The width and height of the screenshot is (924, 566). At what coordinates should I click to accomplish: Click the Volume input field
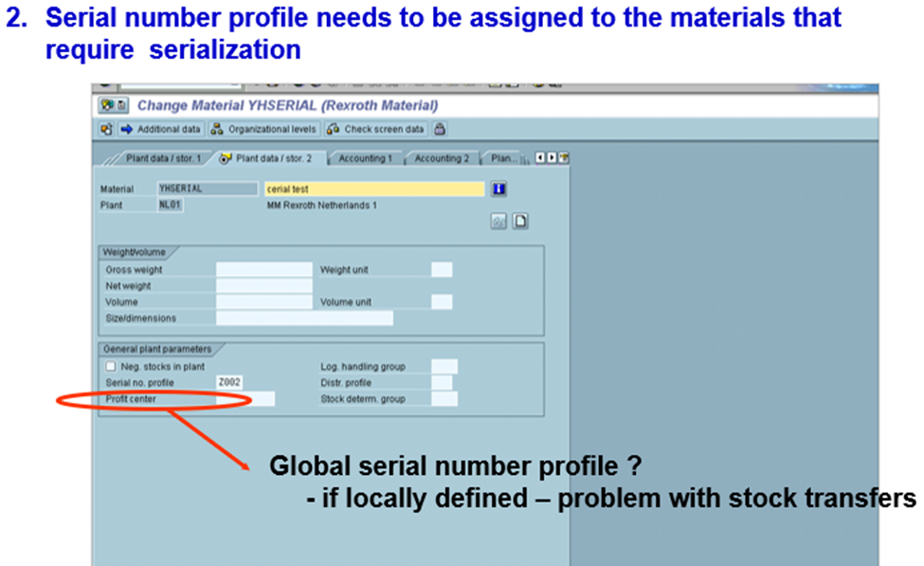coord(264,301)
